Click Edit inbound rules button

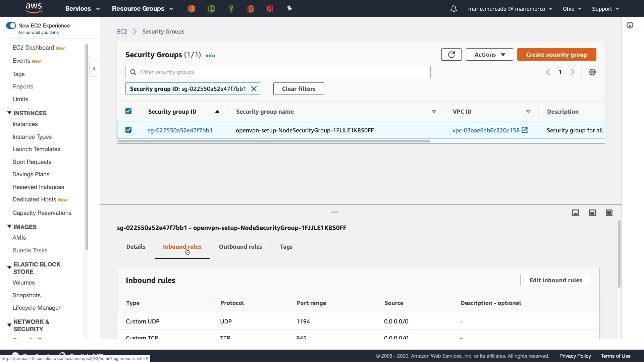click(555, 280)
